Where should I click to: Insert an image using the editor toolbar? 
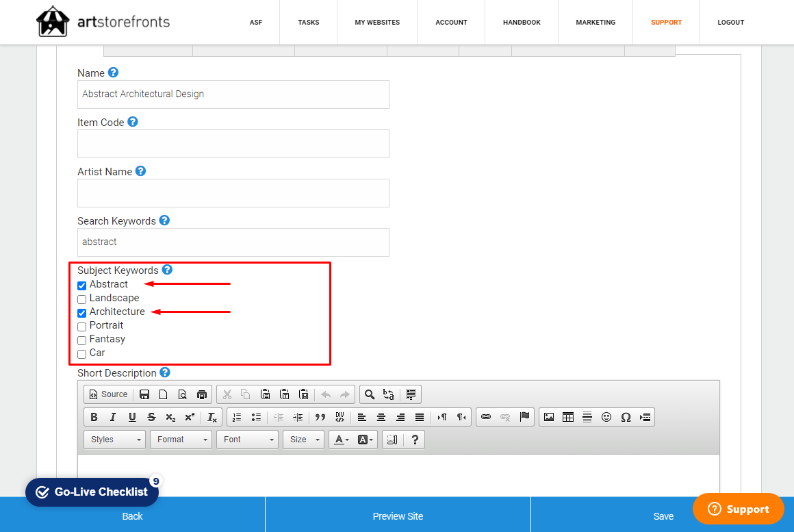pyautogui.click(x=548, y=417)
